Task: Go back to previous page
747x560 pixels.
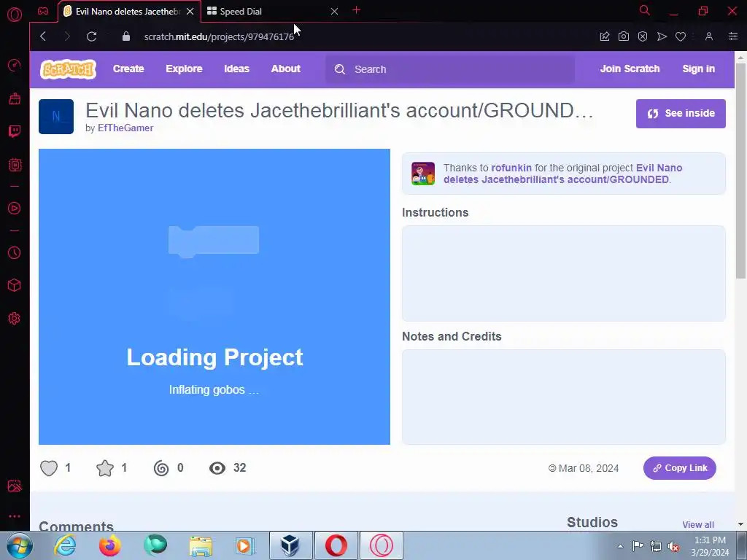Action: tap(43, 36)
